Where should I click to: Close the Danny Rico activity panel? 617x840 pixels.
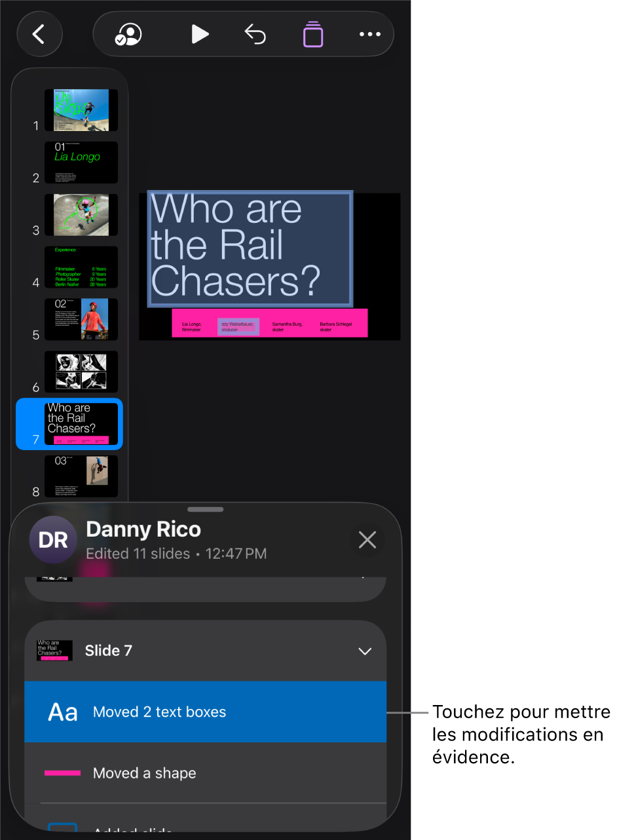(x=367, y=540)
